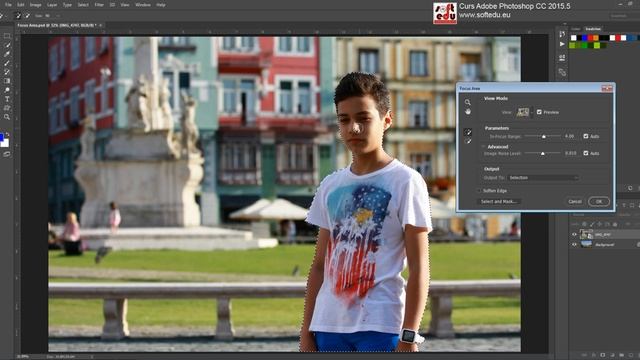Hide the Background layer eye icon
This screenshot has width=640, height=360.
(574, 244)
